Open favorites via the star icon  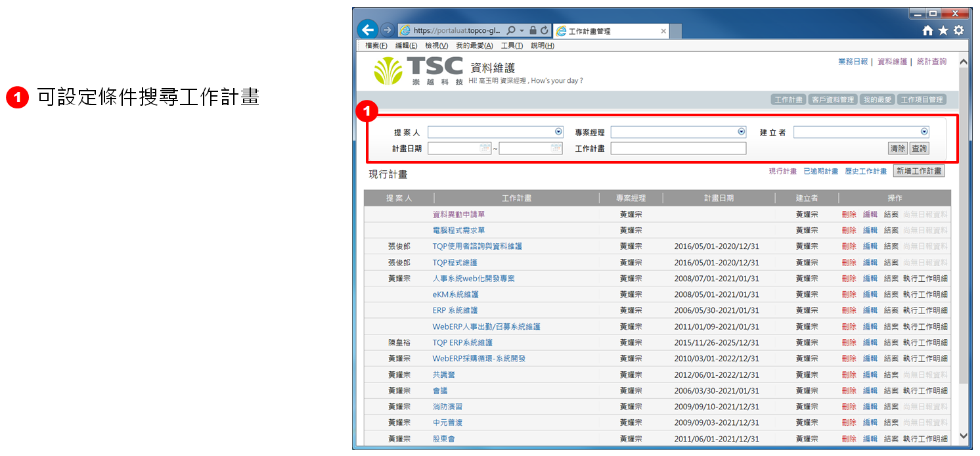pyautogui.click(x=943, y=31)
